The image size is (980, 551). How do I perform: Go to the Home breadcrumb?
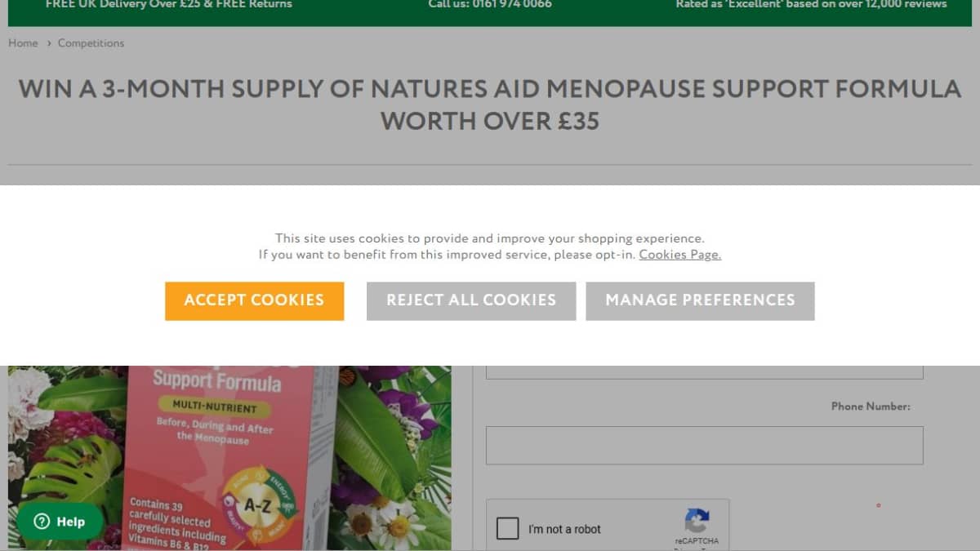(23, 43)
